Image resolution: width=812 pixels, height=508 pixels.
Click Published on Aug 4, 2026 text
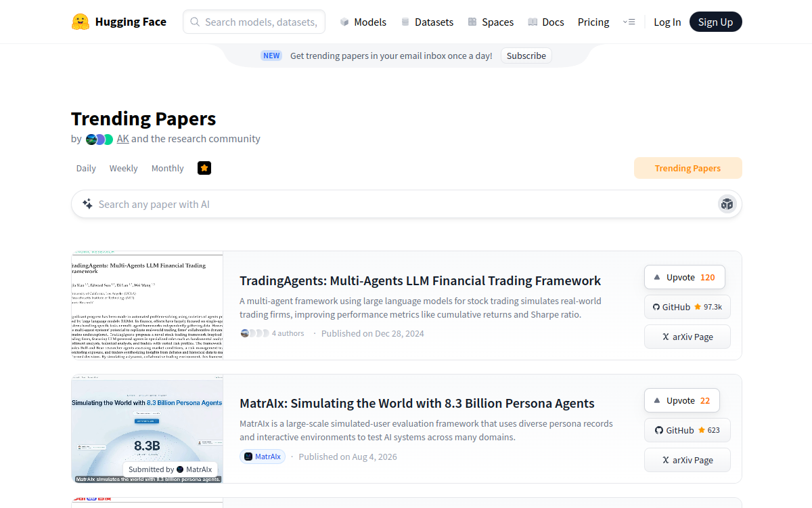click(x=348, y=457)
